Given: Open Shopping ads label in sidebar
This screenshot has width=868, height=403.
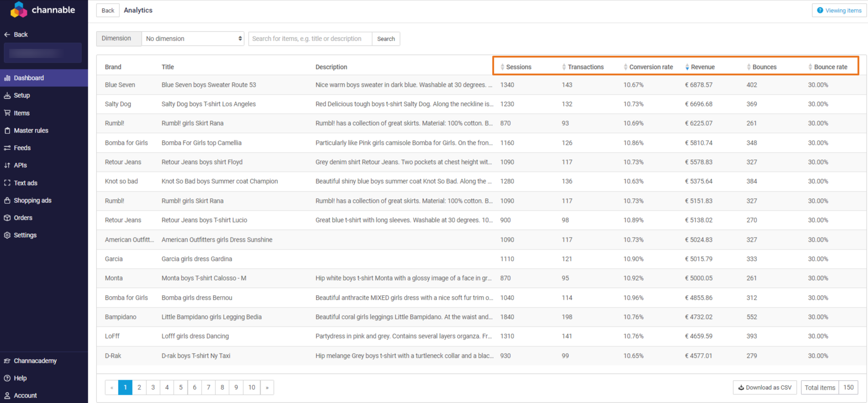Looking at the screenshot, I should pos(32,201).
